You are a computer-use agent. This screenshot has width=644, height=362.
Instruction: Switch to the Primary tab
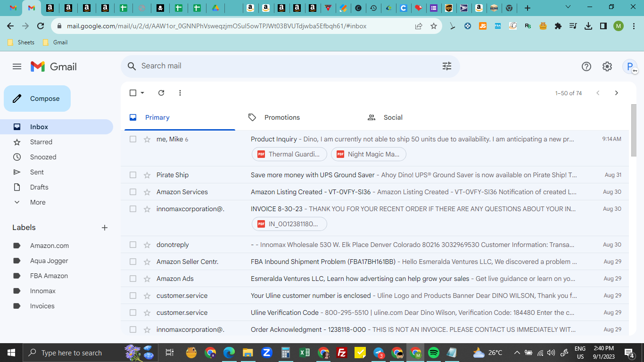(180, 117)
